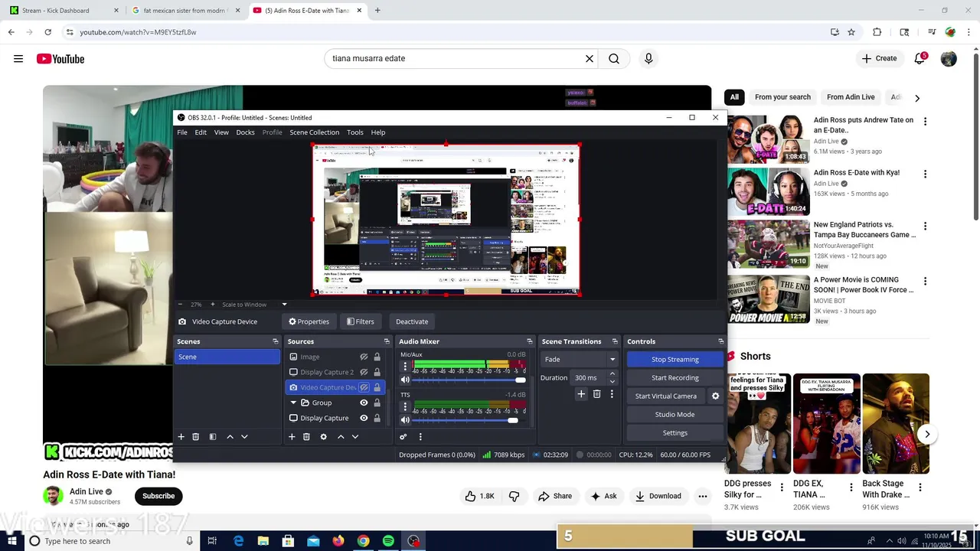
Task: Unlock the Group source
Action: [377, 403]
